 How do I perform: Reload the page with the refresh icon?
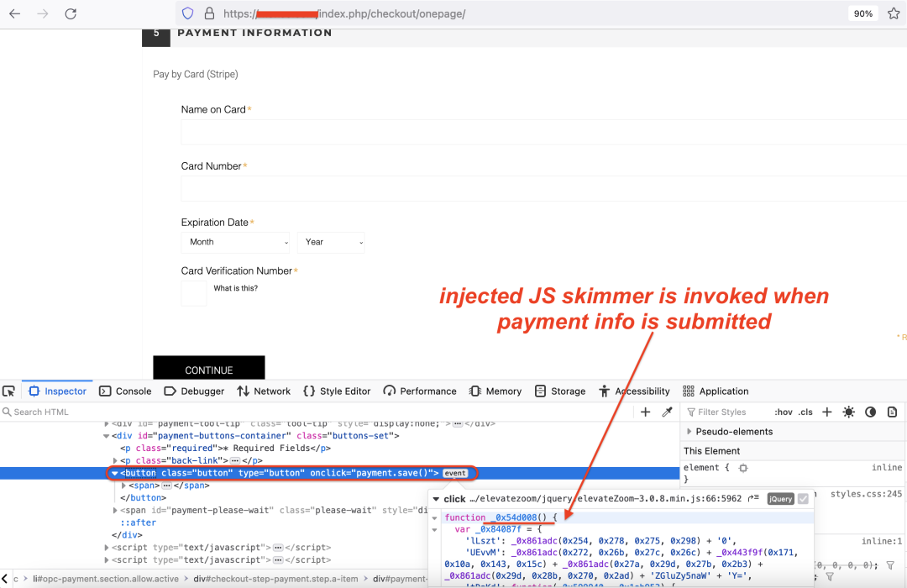[x=71, y=13]
